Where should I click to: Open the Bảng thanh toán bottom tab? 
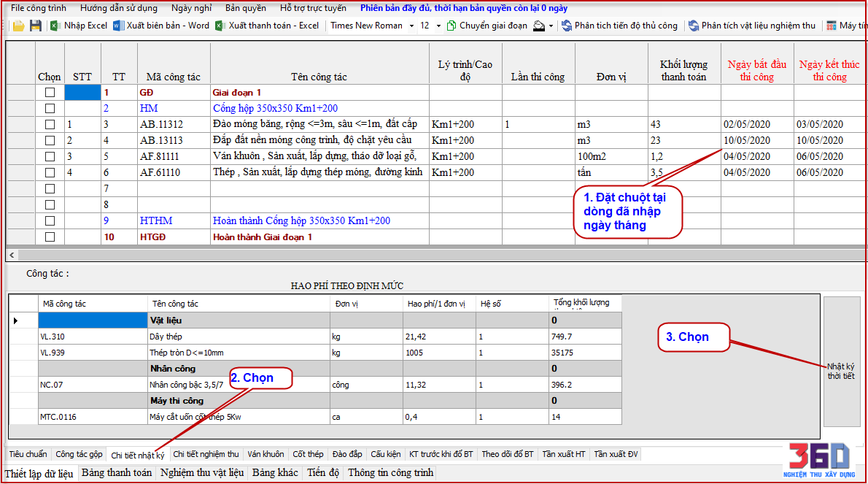(x=117, y=473)
